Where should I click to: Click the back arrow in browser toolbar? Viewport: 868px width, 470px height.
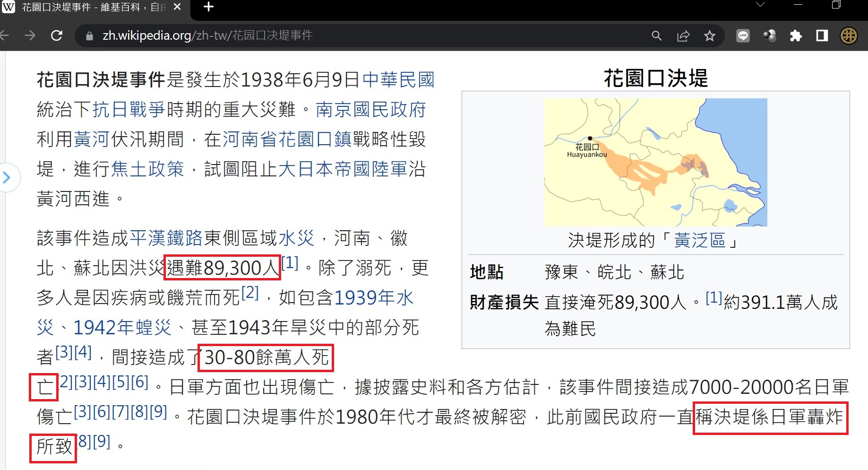pos(4,35)
